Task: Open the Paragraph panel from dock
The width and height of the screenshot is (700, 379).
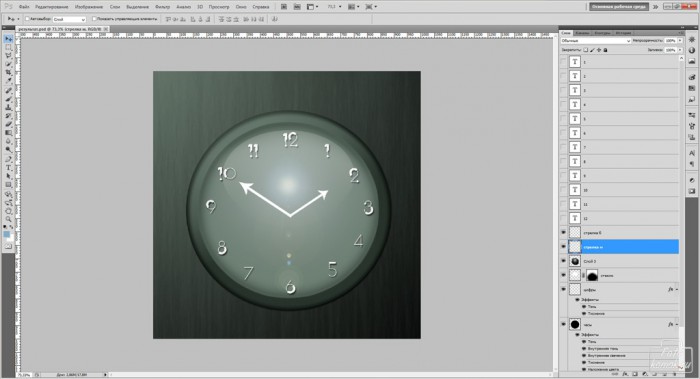Action: coord(692,163)
